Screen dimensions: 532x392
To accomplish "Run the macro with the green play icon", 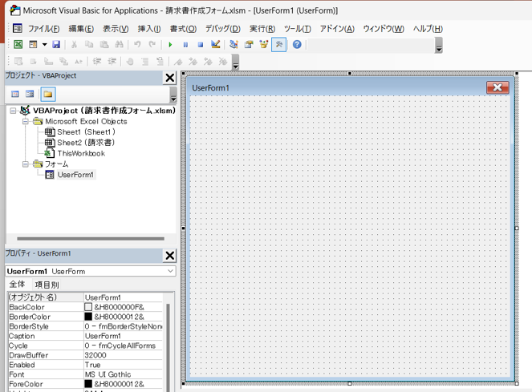I will point(170,45).
